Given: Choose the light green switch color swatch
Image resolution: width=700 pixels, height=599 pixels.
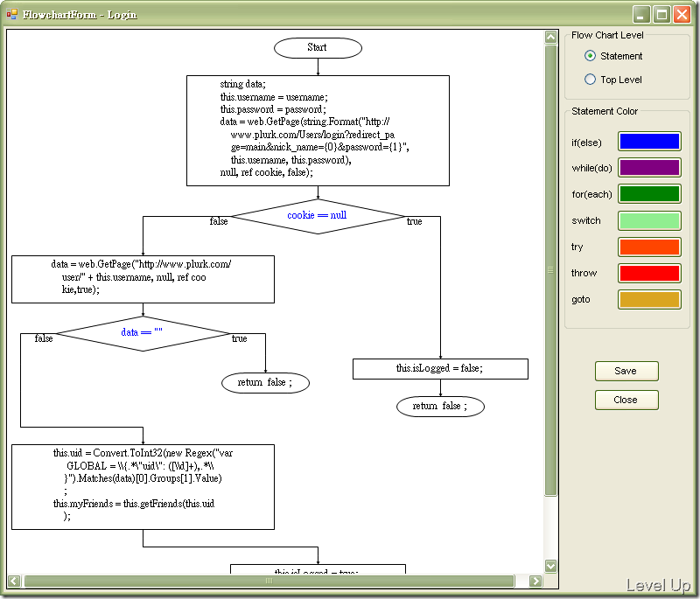Looking at the screenshot, I should pyautogui.click(x=649, y=220).
